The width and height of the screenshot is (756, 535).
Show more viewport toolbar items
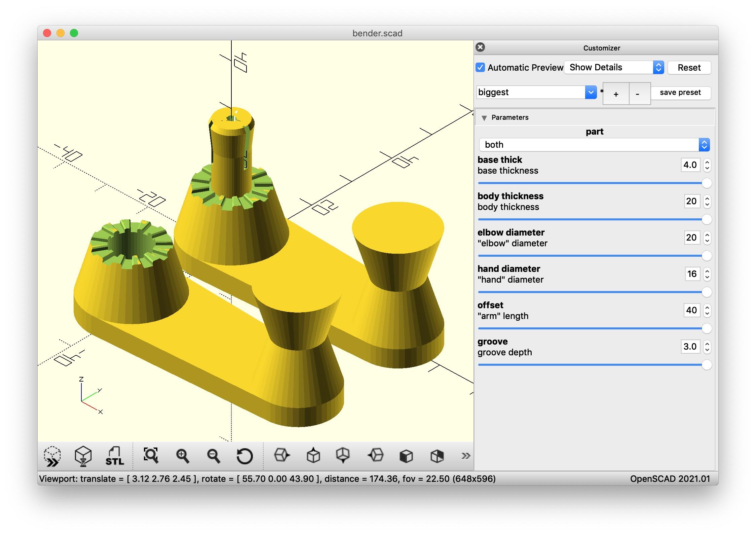tap(465, 456)
